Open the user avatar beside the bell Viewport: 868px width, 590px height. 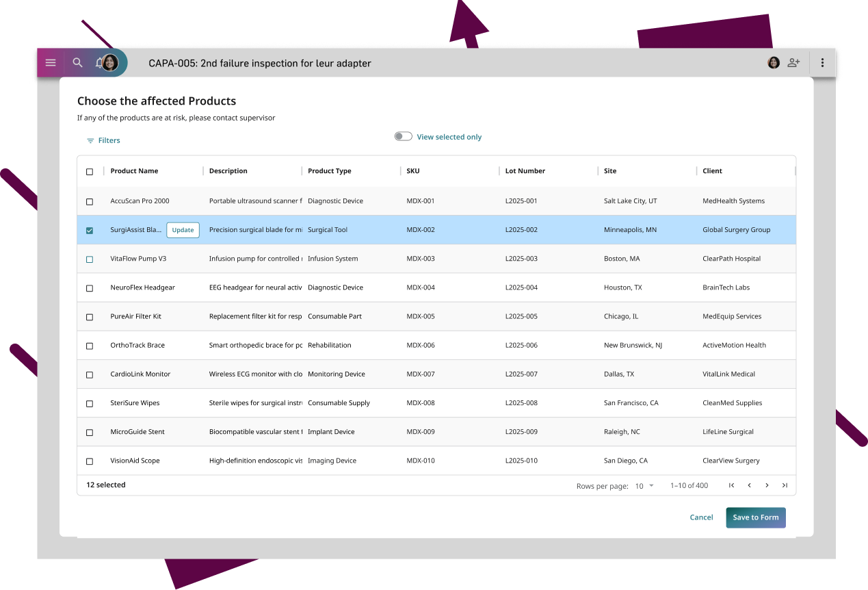click(110, 63)
